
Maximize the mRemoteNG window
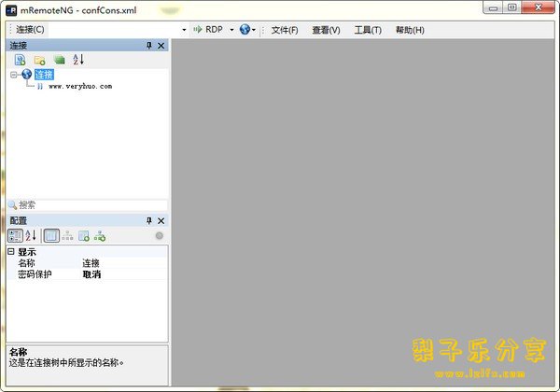(511, 7)
